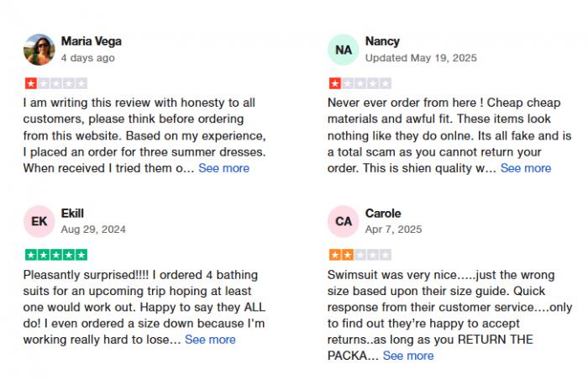Click Maria Vega's one-star rating

click(x=56, y=83)
